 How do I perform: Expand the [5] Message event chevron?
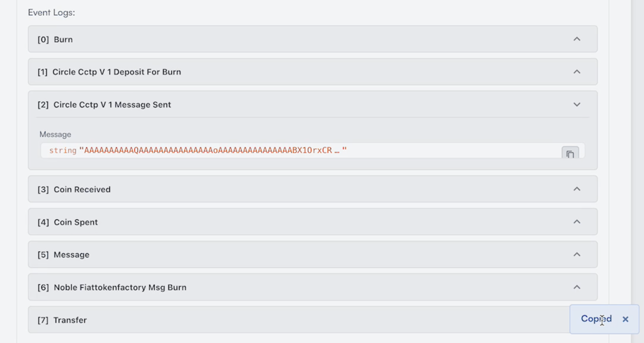click(577, 254)
